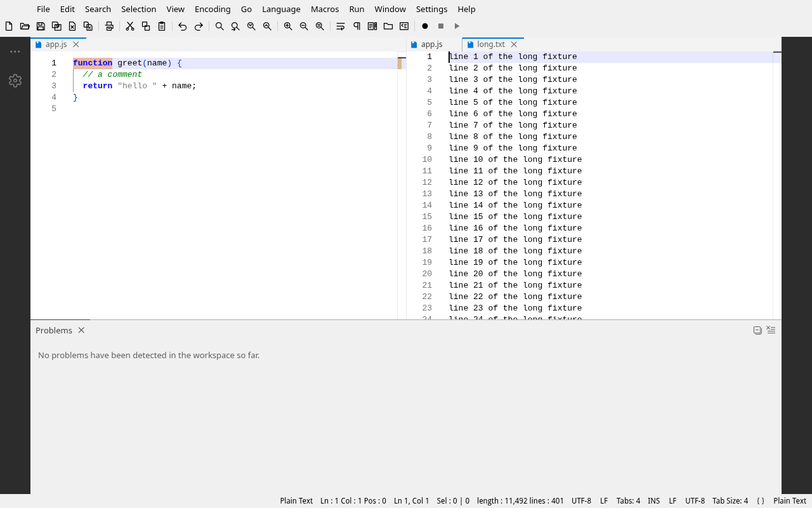Click the Copy toolbar icon
The width and height of the screenshot is (812, 508).
tap(146, 26)
